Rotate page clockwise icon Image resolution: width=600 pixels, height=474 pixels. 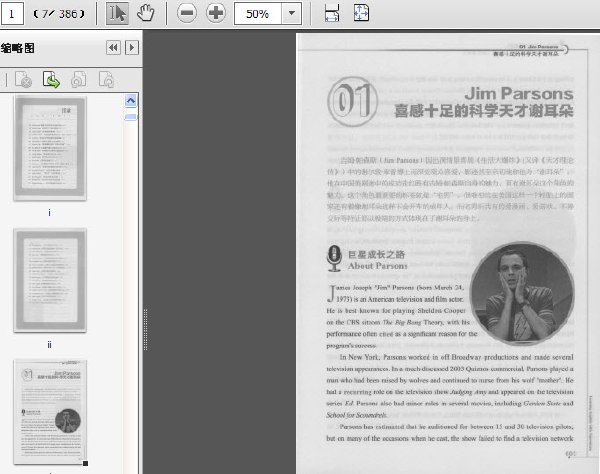pos(106,80)
